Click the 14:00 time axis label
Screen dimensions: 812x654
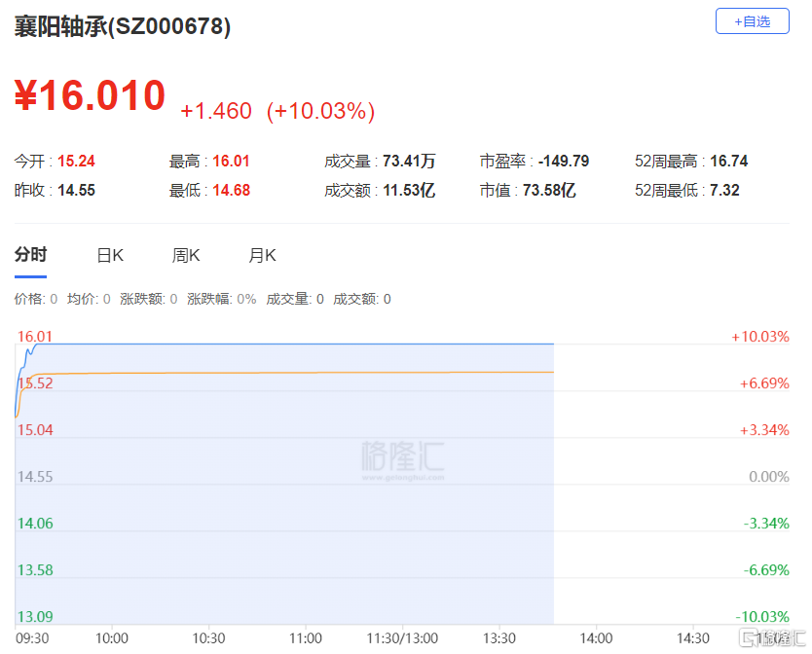tap(596, 638)
